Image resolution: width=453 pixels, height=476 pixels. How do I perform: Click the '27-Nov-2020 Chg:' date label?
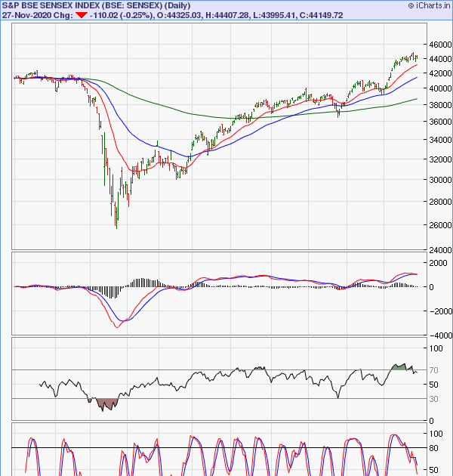(x=38, y=15)
